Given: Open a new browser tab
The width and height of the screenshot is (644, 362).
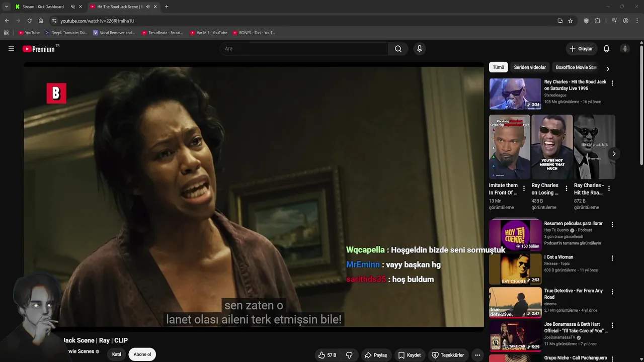Looking at the screenshot, I should point(167,7).
